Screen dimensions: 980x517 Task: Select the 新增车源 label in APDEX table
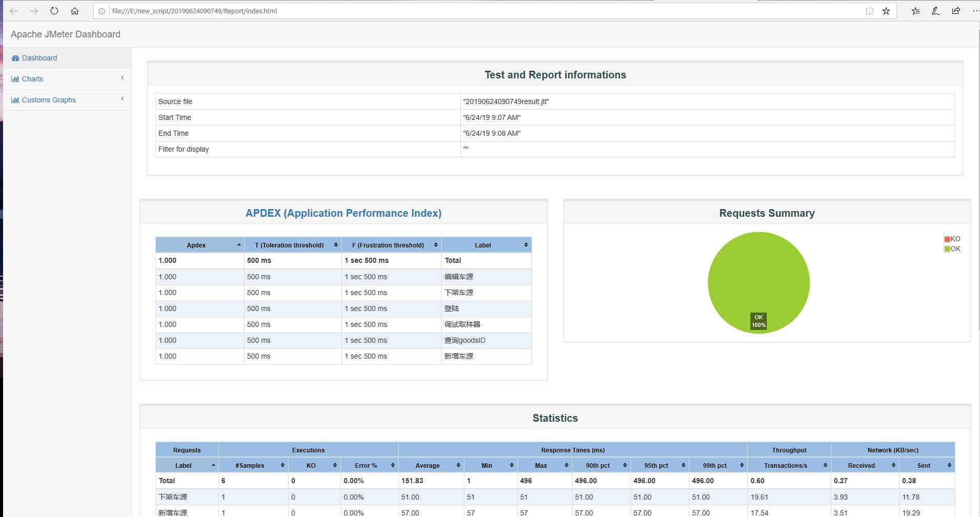(x=459, y=356)
